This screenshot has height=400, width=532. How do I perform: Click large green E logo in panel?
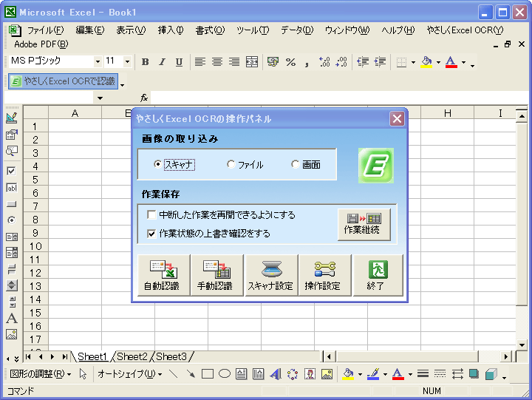(x=376, y=166)
